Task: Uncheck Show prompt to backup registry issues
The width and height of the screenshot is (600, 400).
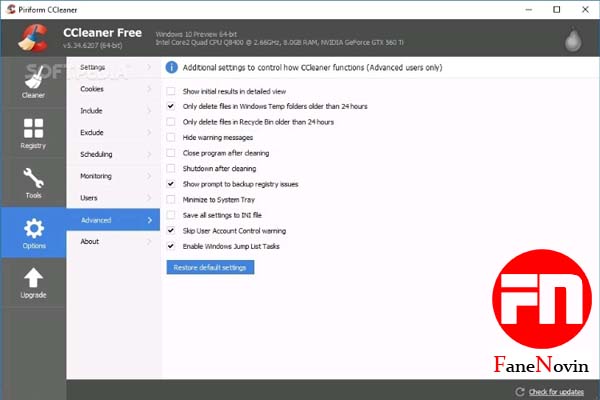Action: pos(171,184)
